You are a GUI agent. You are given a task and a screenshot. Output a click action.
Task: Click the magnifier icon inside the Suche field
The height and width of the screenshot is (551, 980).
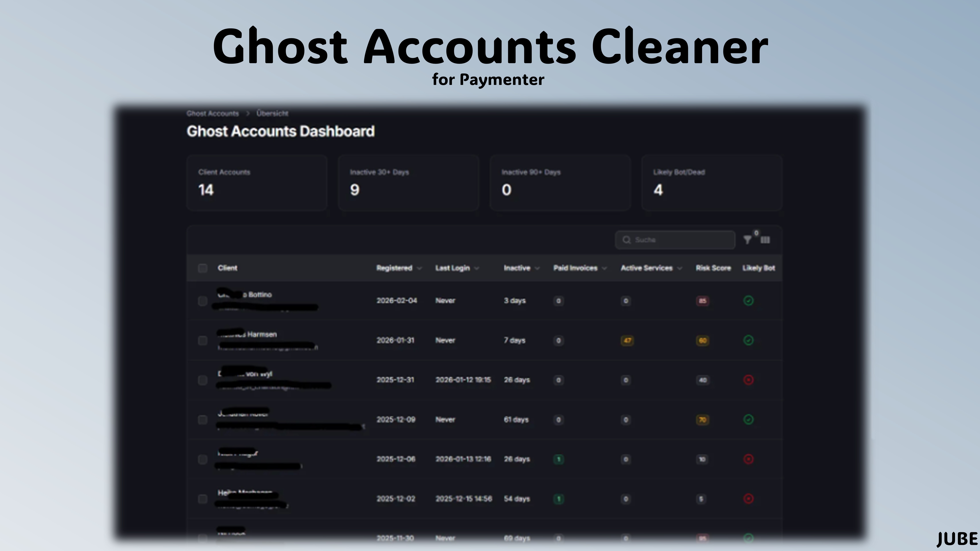(627, 240)
